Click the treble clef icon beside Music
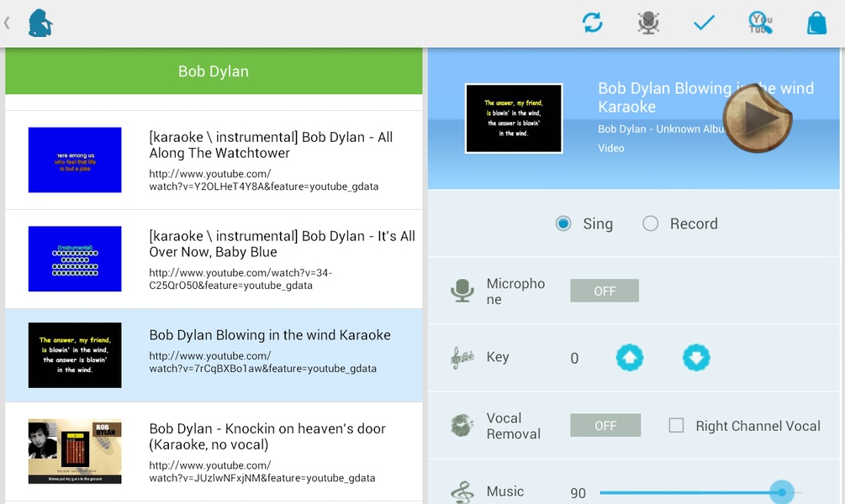The width and height of the screenshot is (845, 504). pos(462,492)
